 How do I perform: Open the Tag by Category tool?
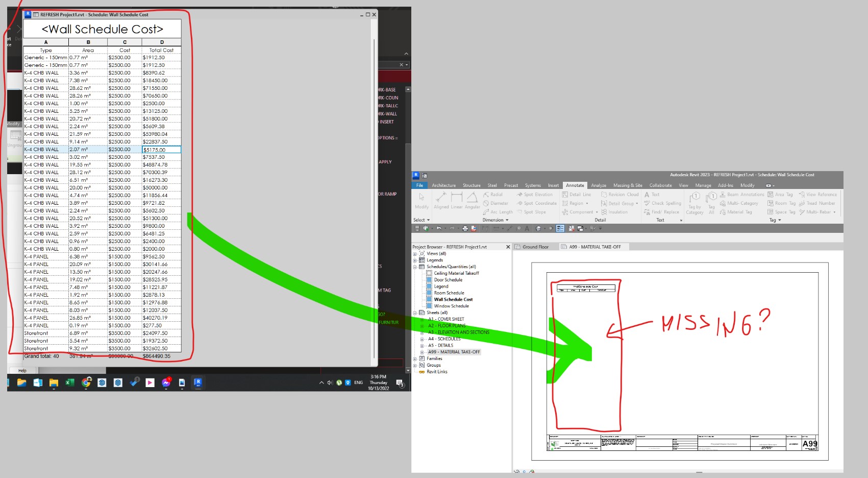695,203
